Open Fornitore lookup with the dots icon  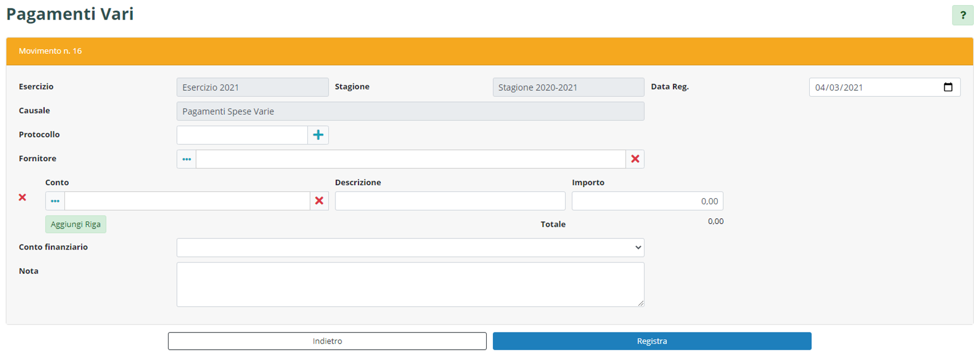pos(186,159)
